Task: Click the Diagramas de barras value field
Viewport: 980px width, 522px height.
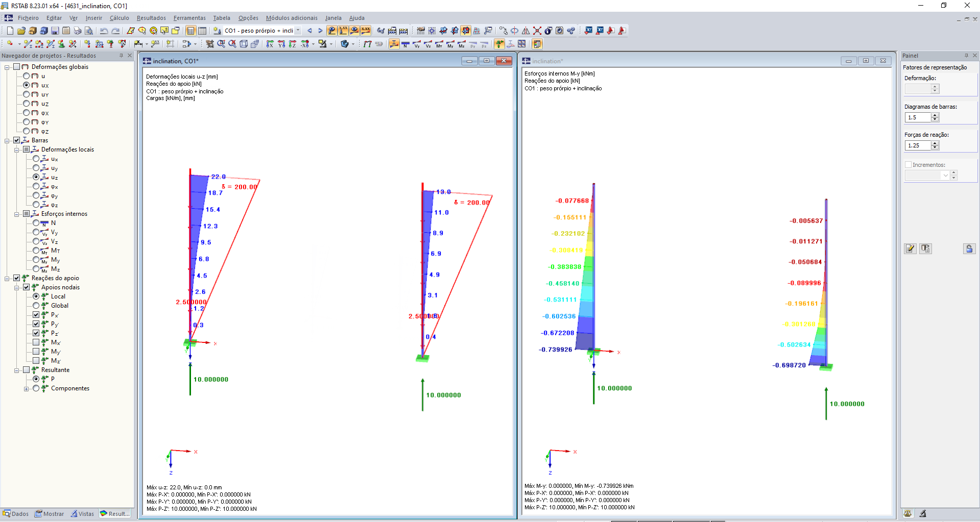Action: coord(918,117)
